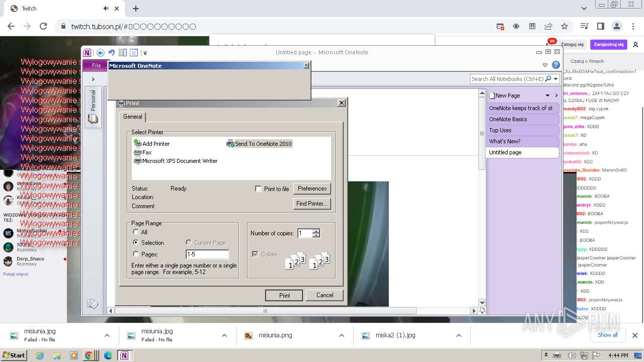Open options for misiunia.png download
Viewport: 644px width, 362px height.
point(342,335)
